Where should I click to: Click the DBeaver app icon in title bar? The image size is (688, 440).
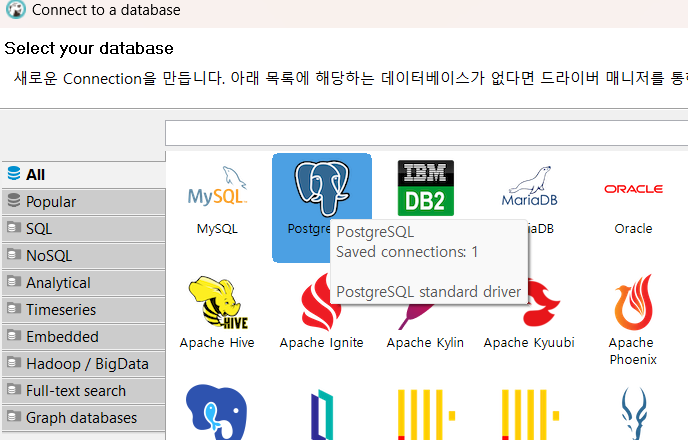pos(16,9)
